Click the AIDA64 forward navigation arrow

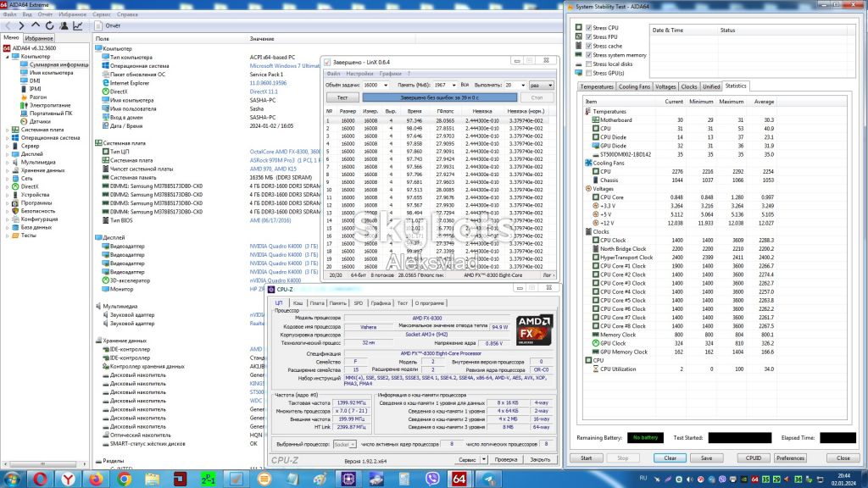click(x=21, y=25)
